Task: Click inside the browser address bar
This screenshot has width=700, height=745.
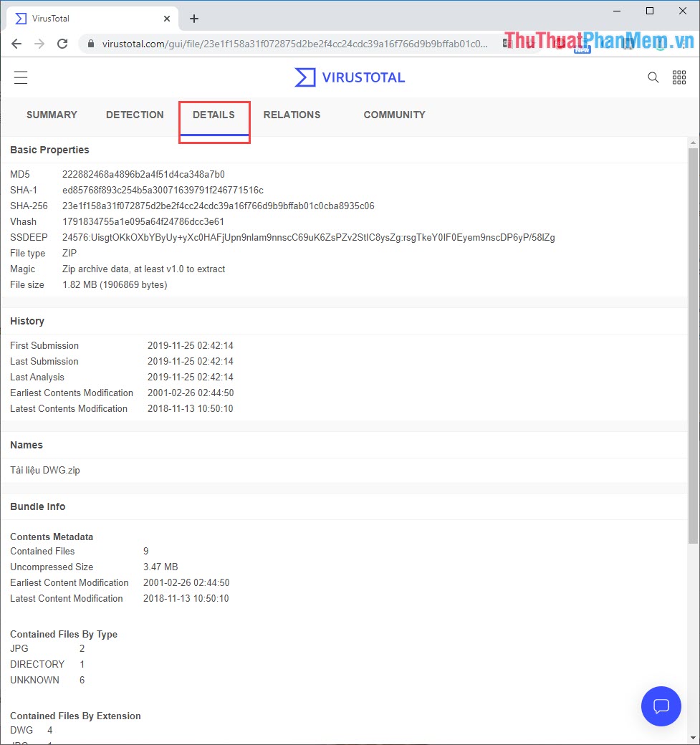Action: coord(287,43)
